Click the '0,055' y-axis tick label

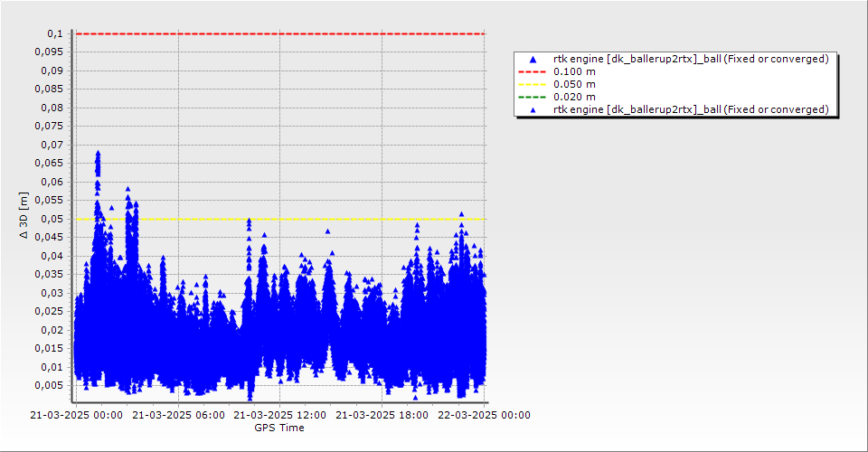pos(49,201)
